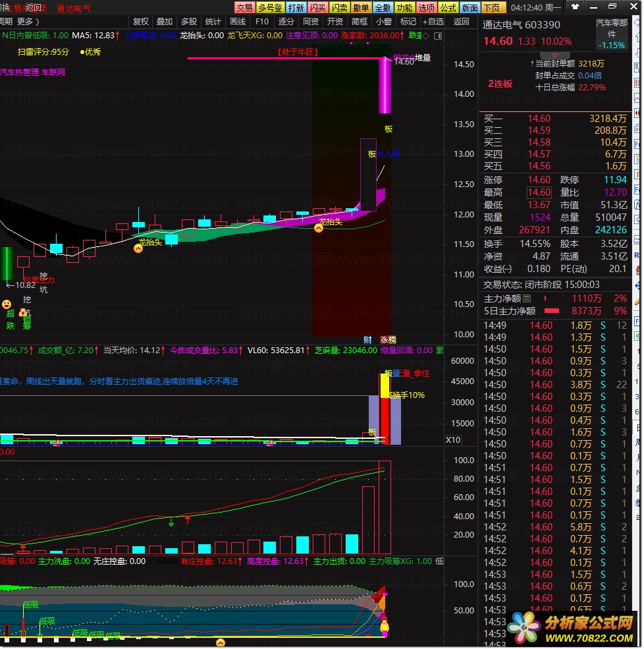Screen dimensions: 644x649
Task: Click the 叠加 overlay button
Action: click(165, 22)
